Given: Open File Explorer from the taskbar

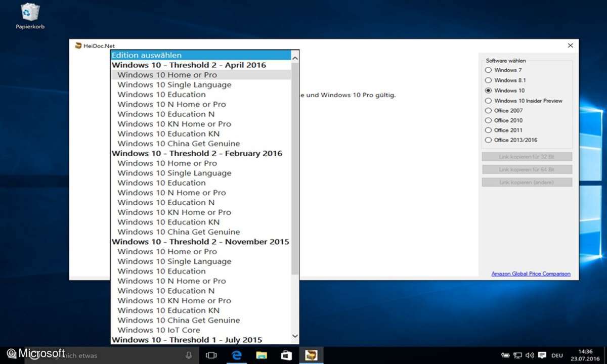Looking at the screenshot, I should [x=261, y=355].
